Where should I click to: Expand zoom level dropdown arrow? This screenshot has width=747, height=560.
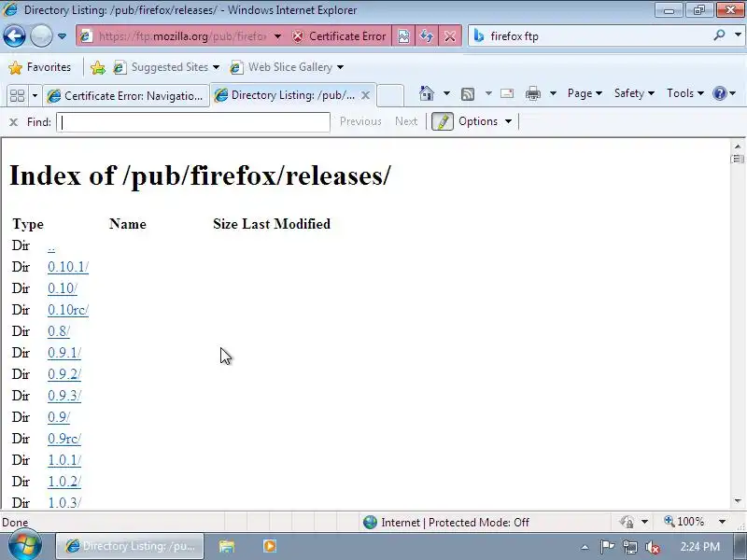(x=722, y=522)
